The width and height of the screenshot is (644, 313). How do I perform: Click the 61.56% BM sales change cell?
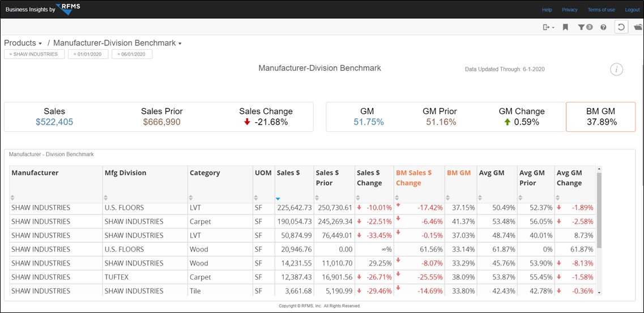[x=419, y=250]
